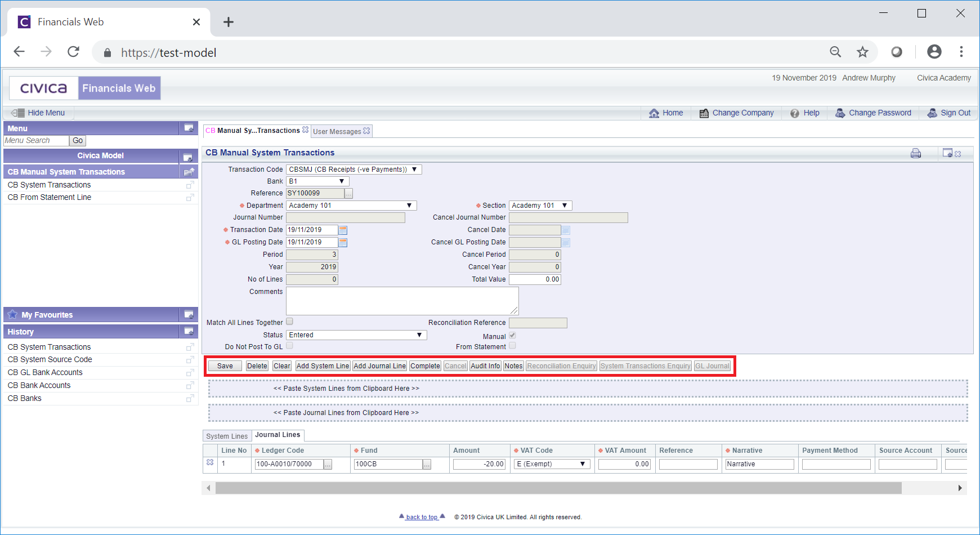The image size is (980, 535).
Task: Click the Audit Info button
Action: [485, 366]
